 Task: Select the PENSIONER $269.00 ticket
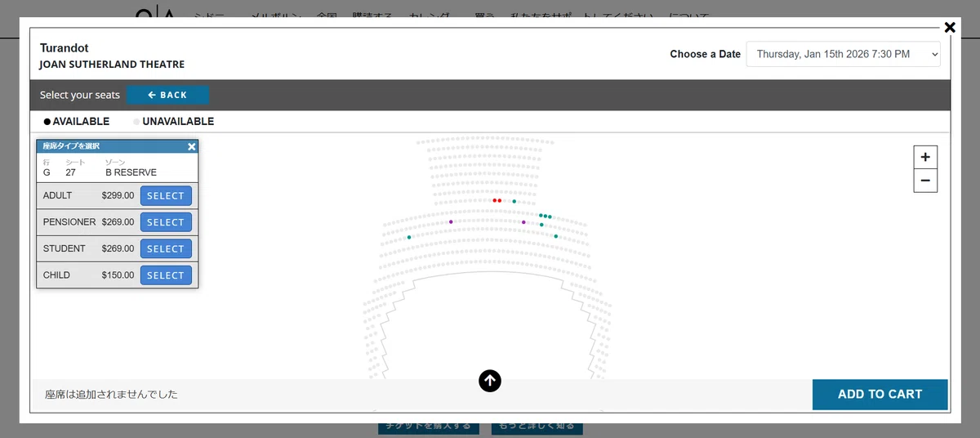click(166, 222)
